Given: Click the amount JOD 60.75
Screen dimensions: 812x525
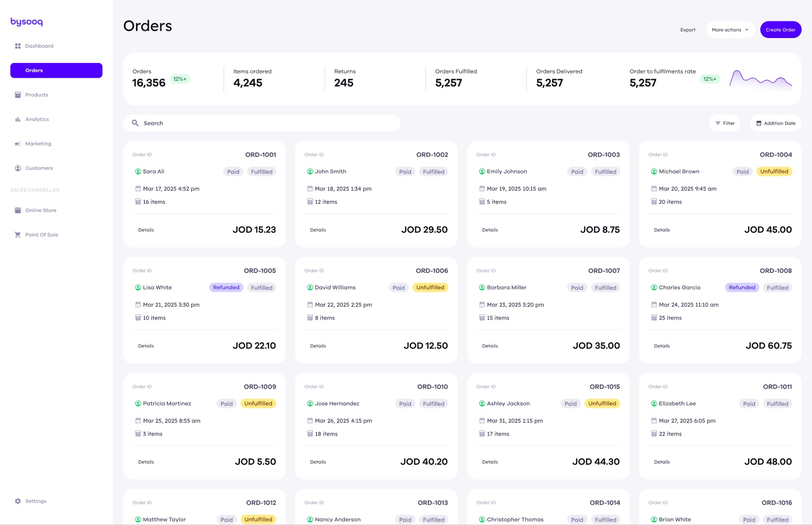Looking at the screenshot, I should tap(768, 346).
